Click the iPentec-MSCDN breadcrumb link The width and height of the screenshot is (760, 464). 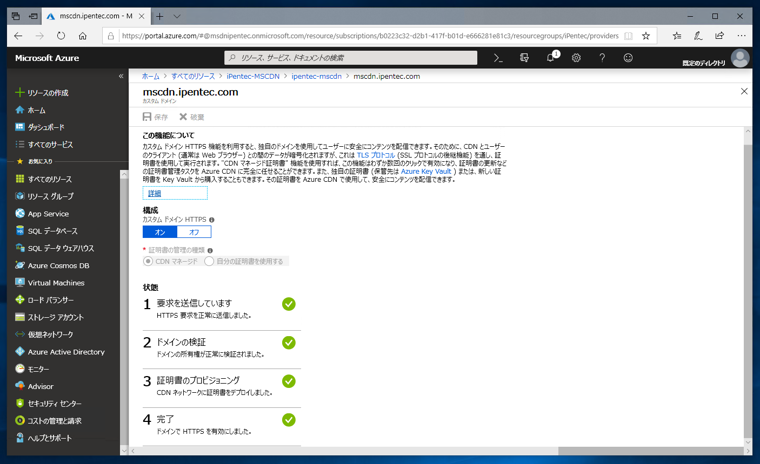coord(253,76)
